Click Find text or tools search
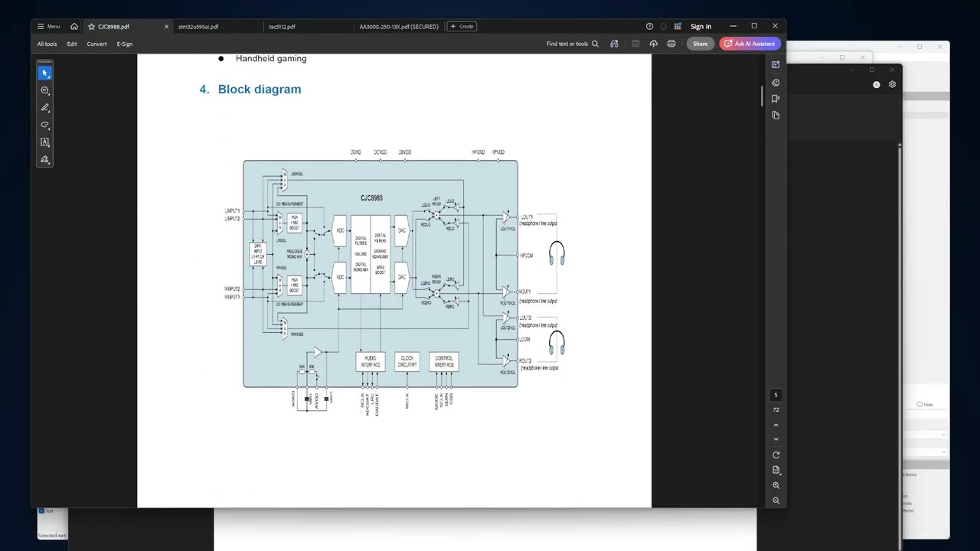 573,44
